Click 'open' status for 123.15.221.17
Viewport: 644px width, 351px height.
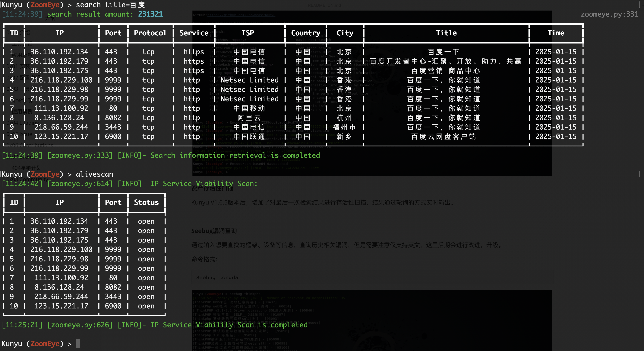[x=146, y=306]
